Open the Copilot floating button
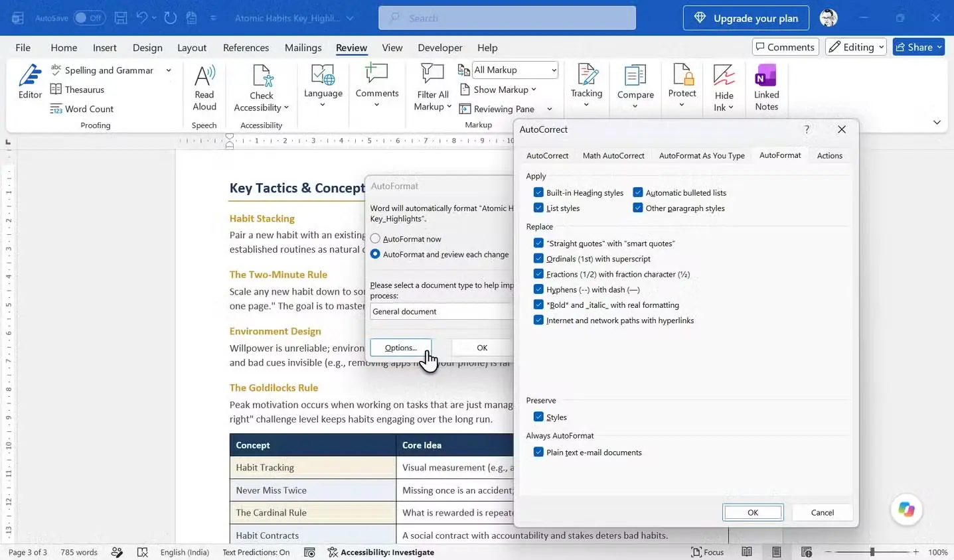 click(906, 510)
